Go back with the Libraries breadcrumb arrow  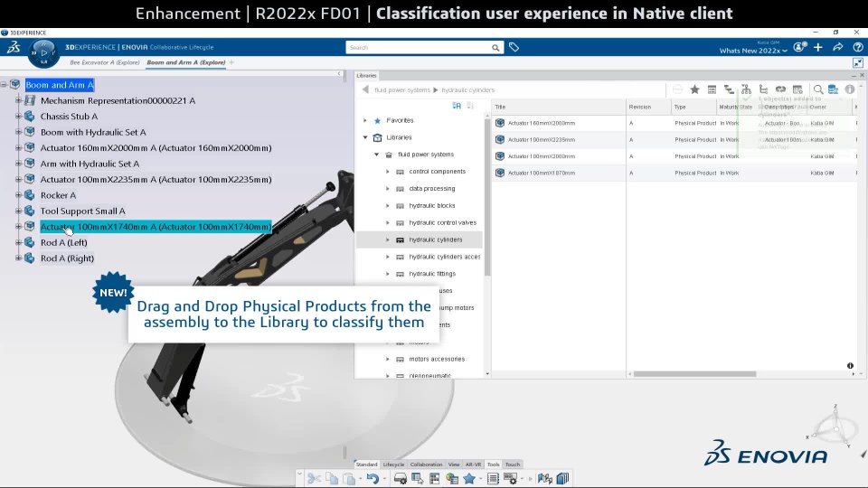coord(365,89)
